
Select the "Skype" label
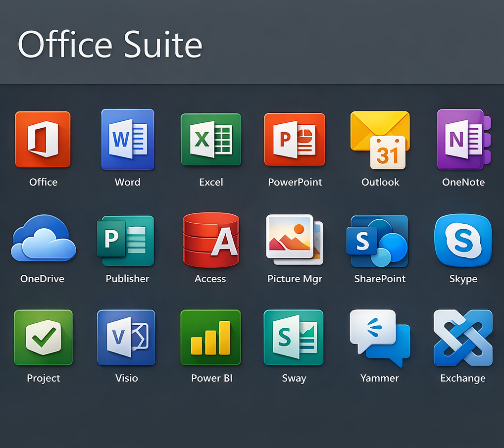click(463, 279)
